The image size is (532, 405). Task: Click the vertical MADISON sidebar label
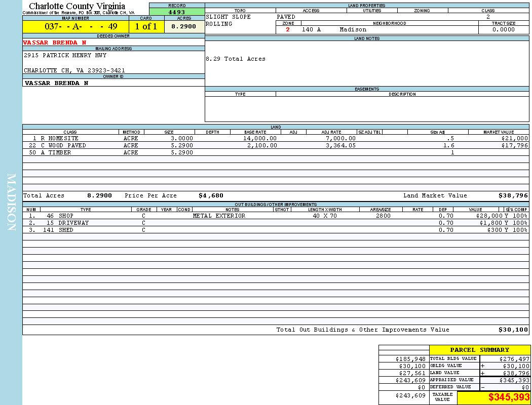coord(11,202)
